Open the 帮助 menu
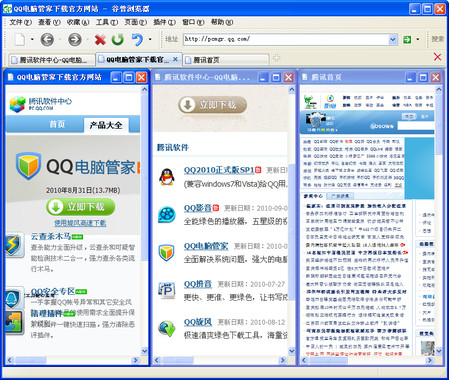The width and height of the screenshot is (449, 380). coord(222,22)
